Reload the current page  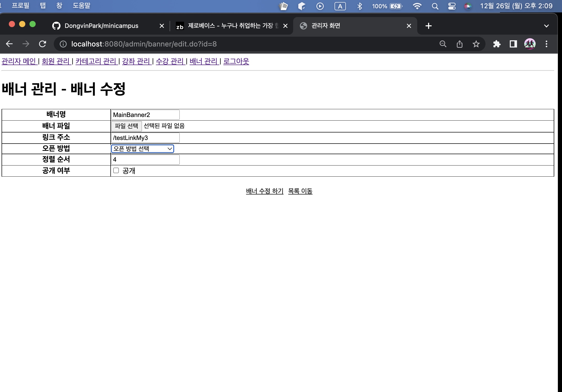(x=43, y=44)
